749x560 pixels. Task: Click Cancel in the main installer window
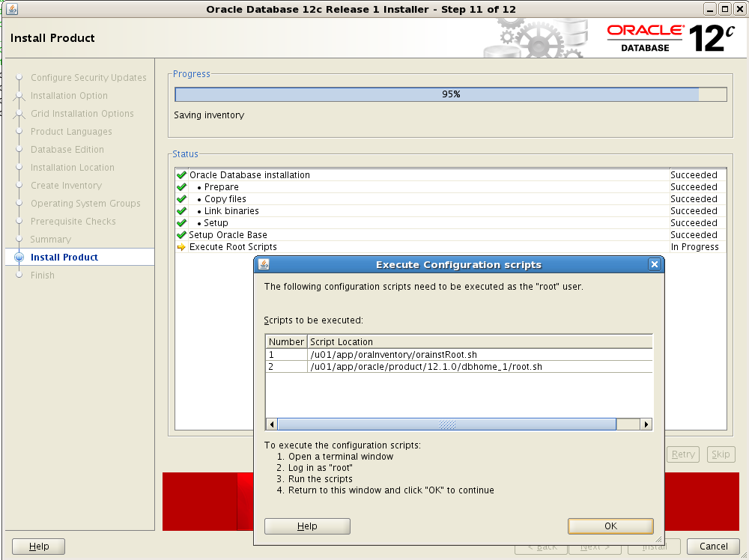tap(712, 546)
